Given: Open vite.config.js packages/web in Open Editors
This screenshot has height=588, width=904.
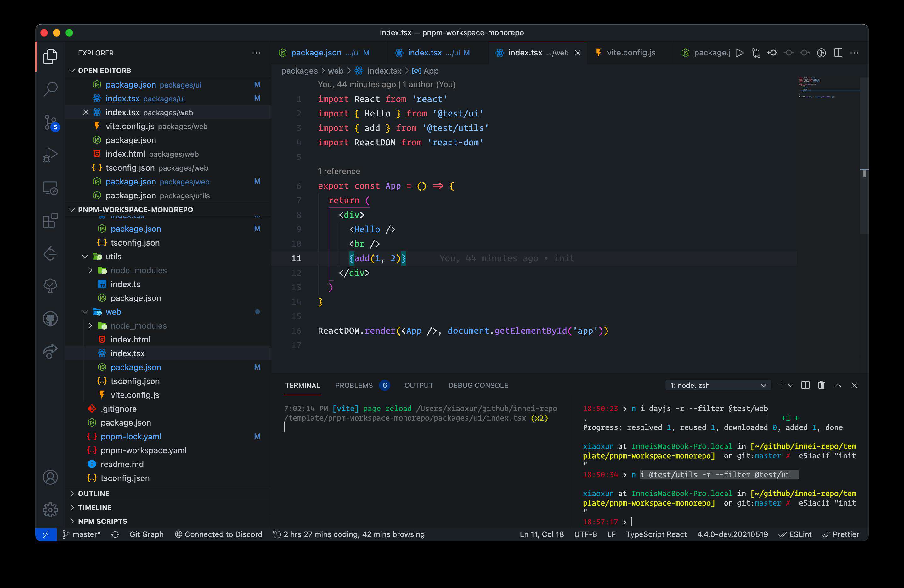Looking at the screenshot, I should pyautogui.click(x=156, y=126).
